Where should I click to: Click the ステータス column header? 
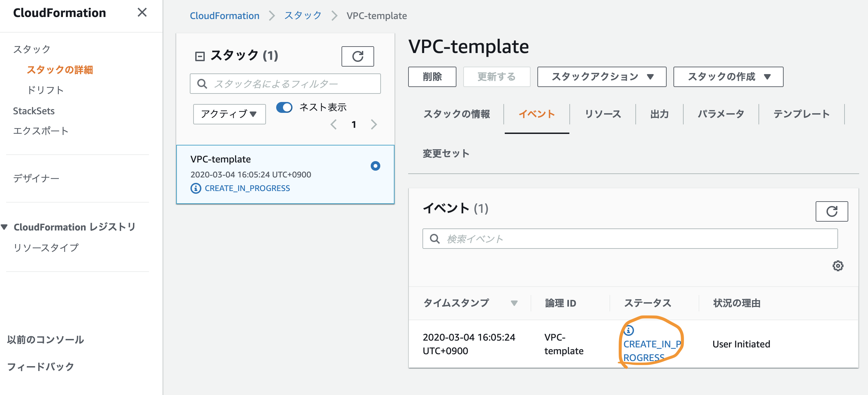[648, 303]
